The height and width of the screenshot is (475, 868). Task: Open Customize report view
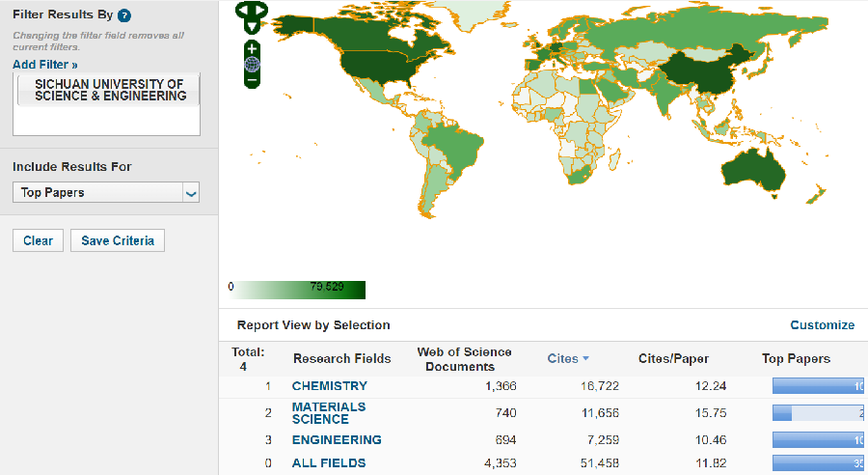point(822,325)
